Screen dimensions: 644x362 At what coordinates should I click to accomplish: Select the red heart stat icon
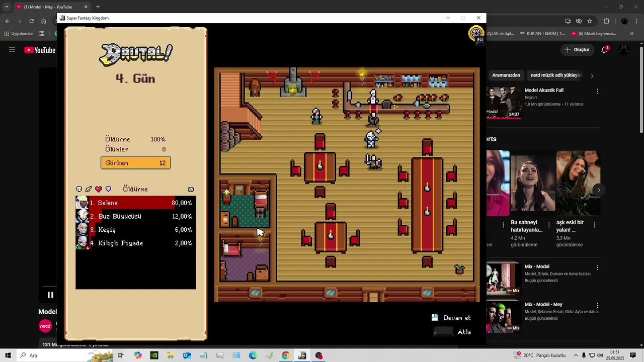pos(99,189)
